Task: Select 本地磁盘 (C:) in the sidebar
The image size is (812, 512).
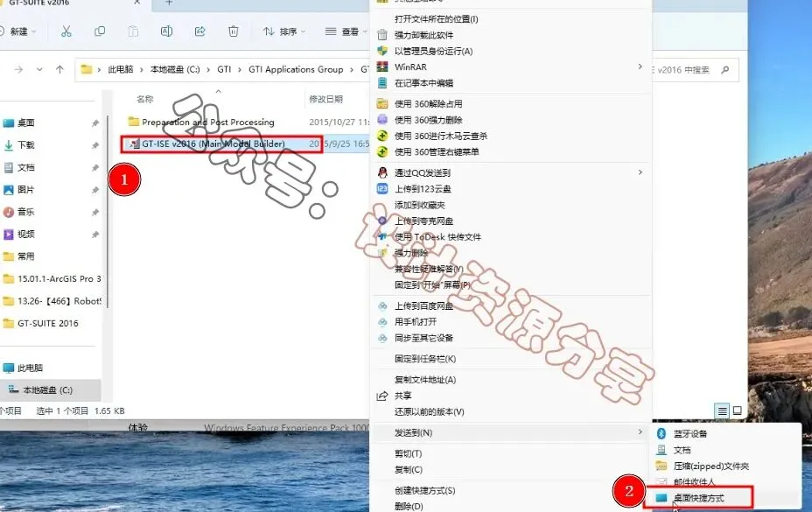Action: pos(47,390)
